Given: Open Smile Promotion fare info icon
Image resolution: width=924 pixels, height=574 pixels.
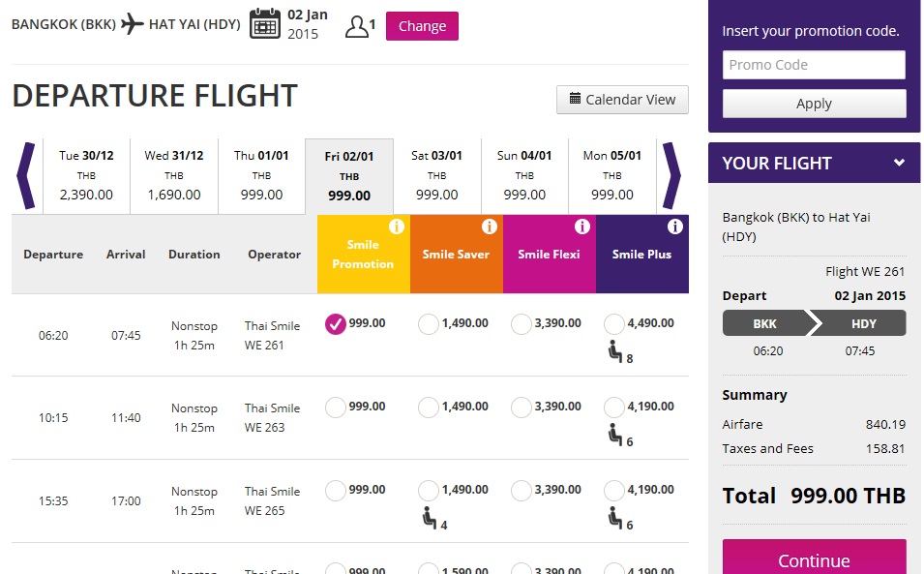Looking at the screenshot, I should [x=396, y=227].
